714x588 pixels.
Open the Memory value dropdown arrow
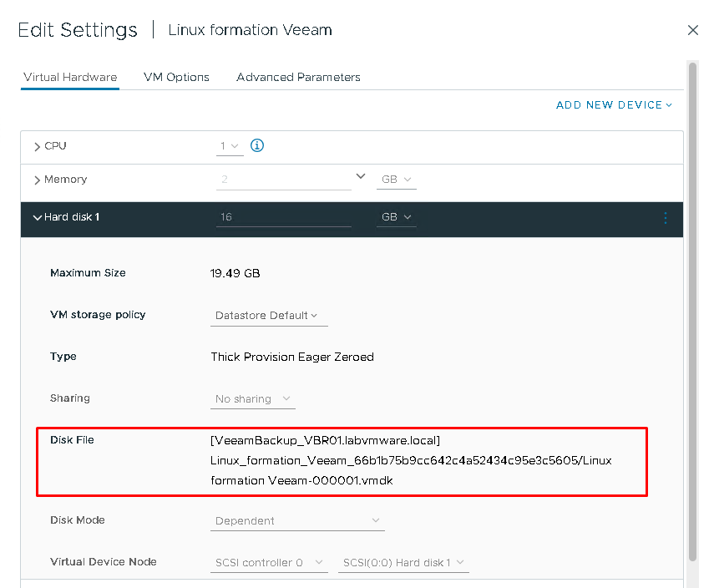tap(361, 176)
